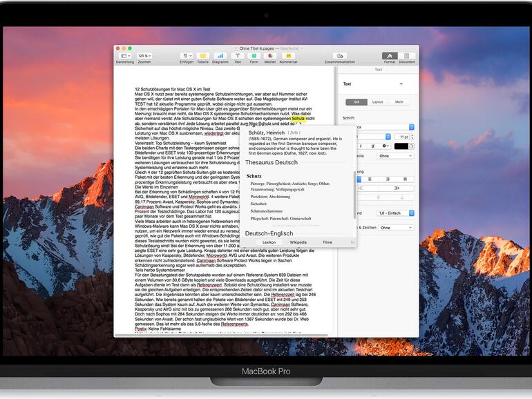Open the document title Ohne Titel 4.pages menu
The image size is (532, 399).
tap(256, 48)
